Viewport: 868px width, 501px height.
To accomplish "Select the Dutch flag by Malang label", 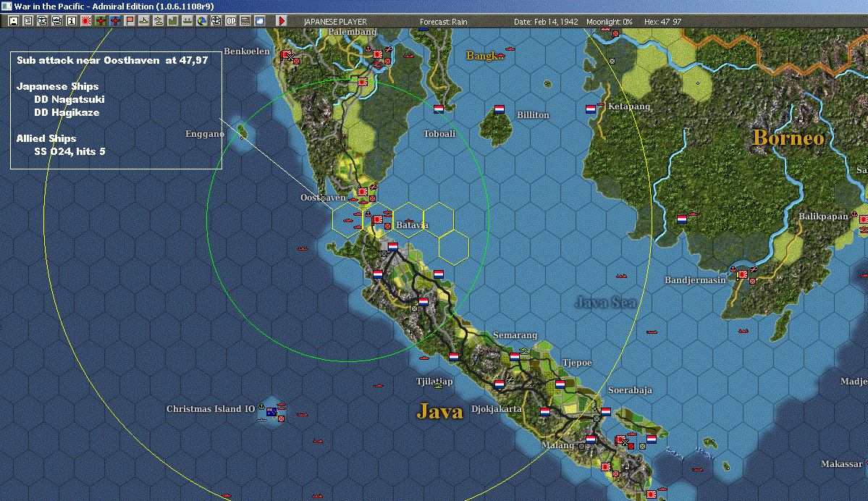I will (591, 439).
